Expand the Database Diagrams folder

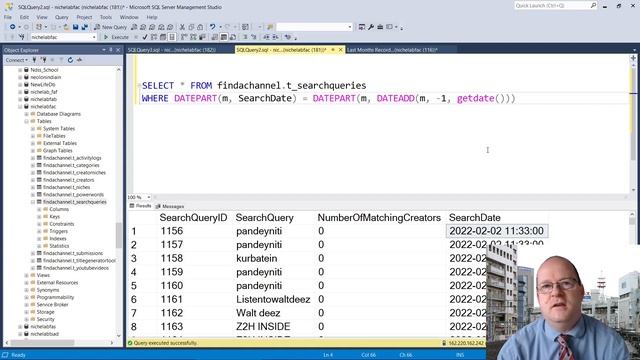click(x=27, y=114)
